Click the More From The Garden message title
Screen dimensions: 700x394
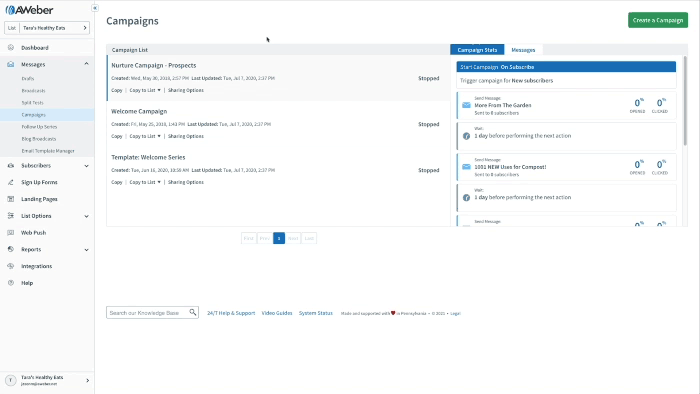503,105
